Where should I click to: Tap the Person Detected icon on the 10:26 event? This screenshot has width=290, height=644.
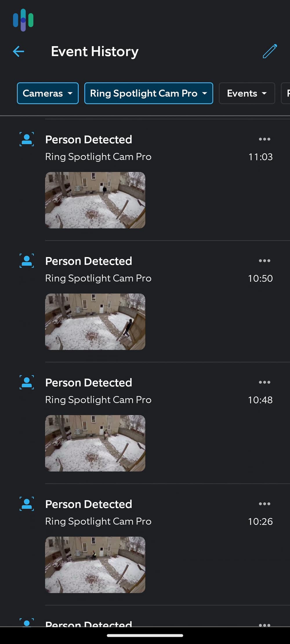27,504
